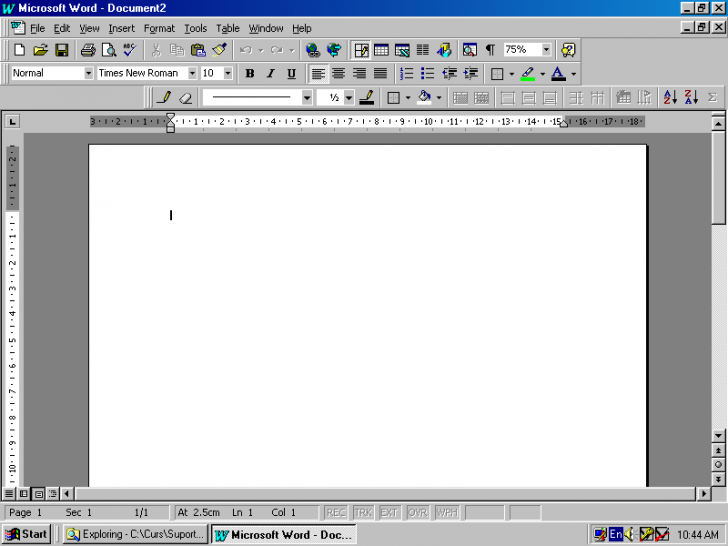Viewport: 728px width, 546px height.
Task: Insert a hyperlink with the globe-link icon
Action: click(x=313, y=50)
